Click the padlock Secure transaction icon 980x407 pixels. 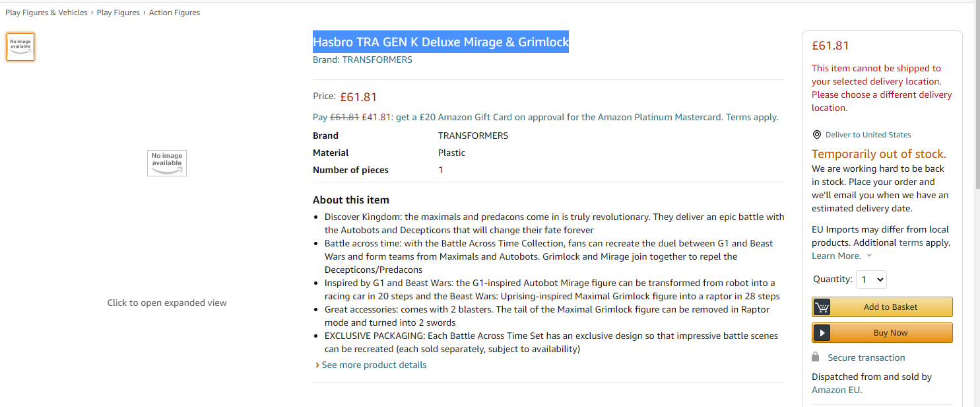[x=816, y=357]
